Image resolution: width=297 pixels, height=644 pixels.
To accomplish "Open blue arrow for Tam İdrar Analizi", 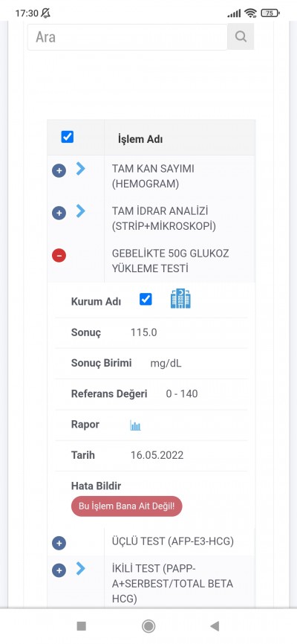I will click(80, 211).
